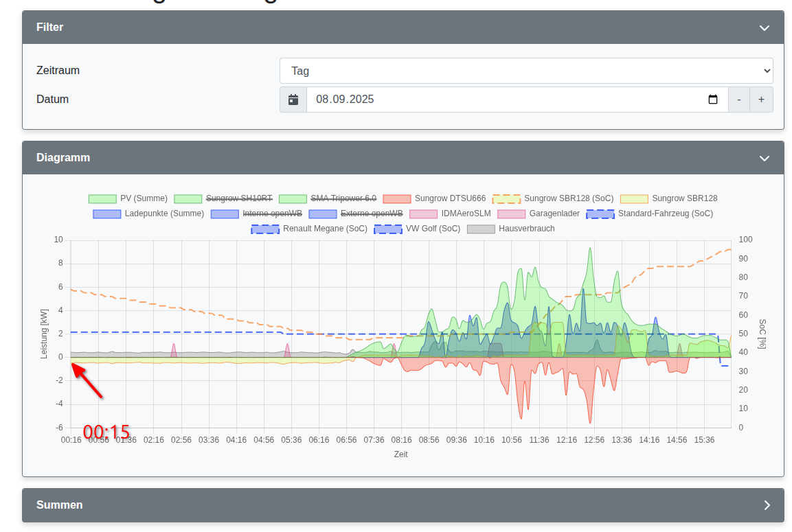Toggle Ladepunkte (Summe) legend entry

tap(148, 213)
